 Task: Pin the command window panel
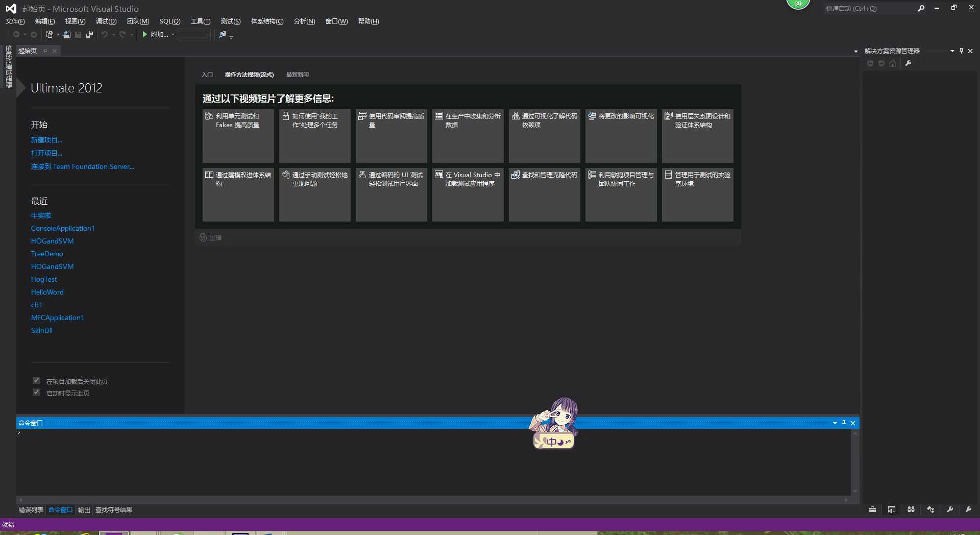(x=844, y=423)
